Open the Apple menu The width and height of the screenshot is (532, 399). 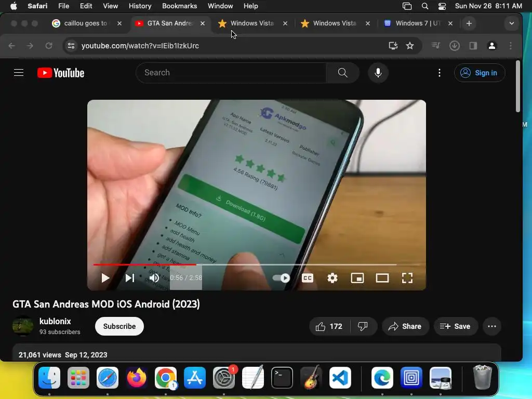(x=14, y=6)
